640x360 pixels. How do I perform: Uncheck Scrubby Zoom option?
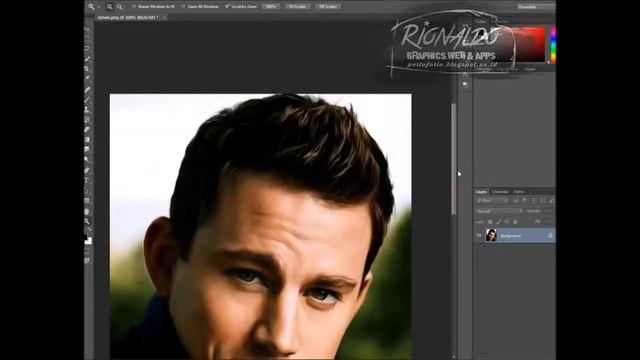point(227,7)
